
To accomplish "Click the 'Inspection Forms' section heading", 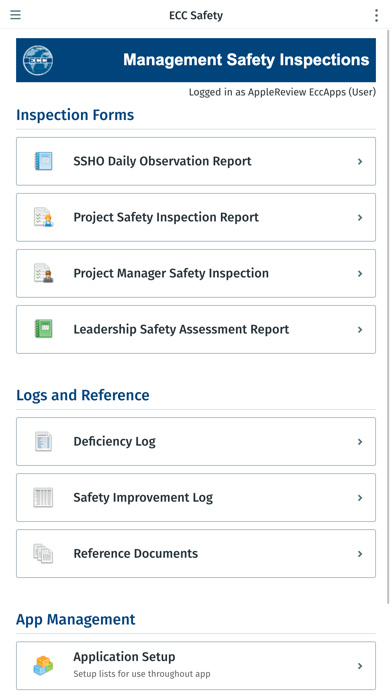I will (x=75, y=115).
